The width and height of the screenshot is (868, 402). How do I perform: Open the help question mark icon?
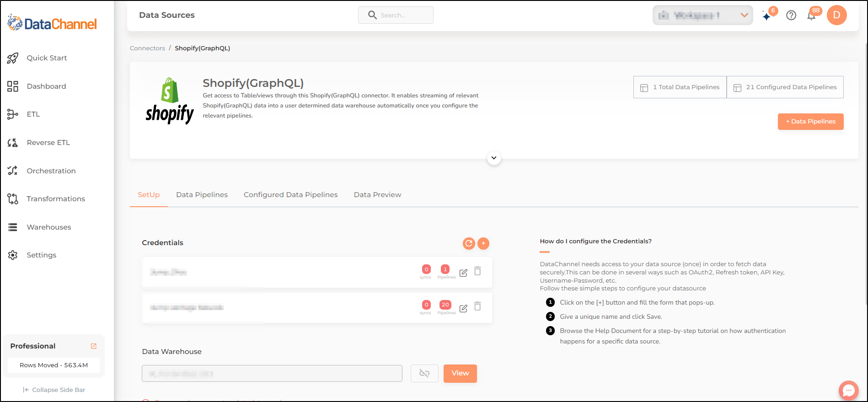[x=791, y=16]
